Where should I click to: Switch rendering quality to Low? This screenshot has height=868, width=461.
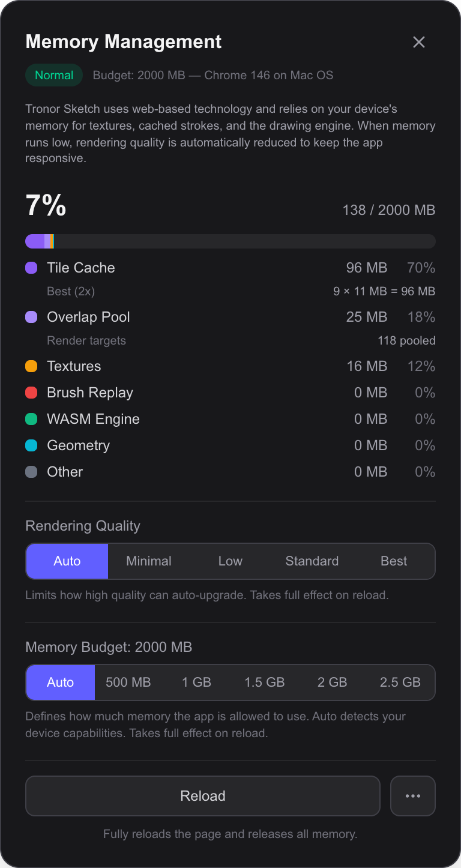click(230, 561)
